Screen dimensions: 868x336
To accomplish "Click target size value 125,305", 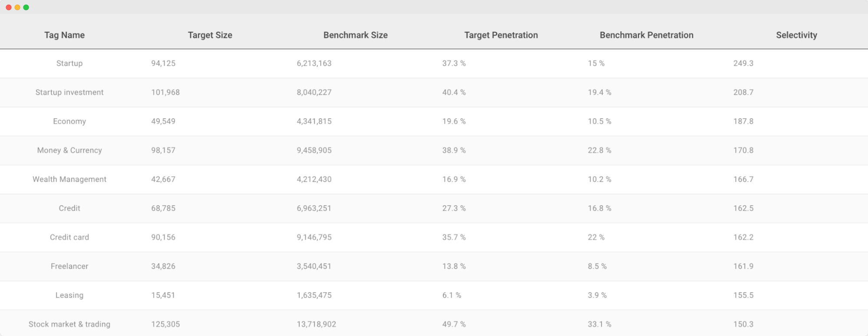I will click(165, 324).
